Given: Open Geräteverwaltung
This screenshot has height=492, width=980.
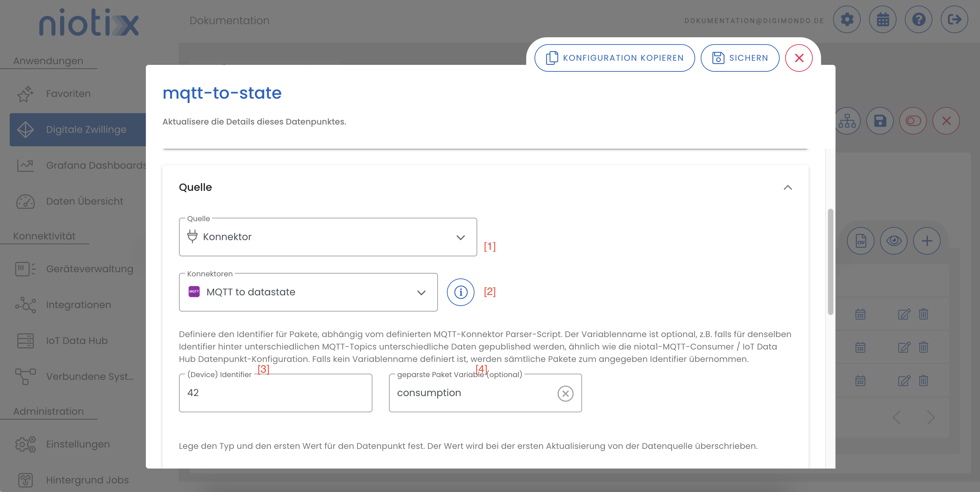Looking at the screenshot, I should pos(78,269).
